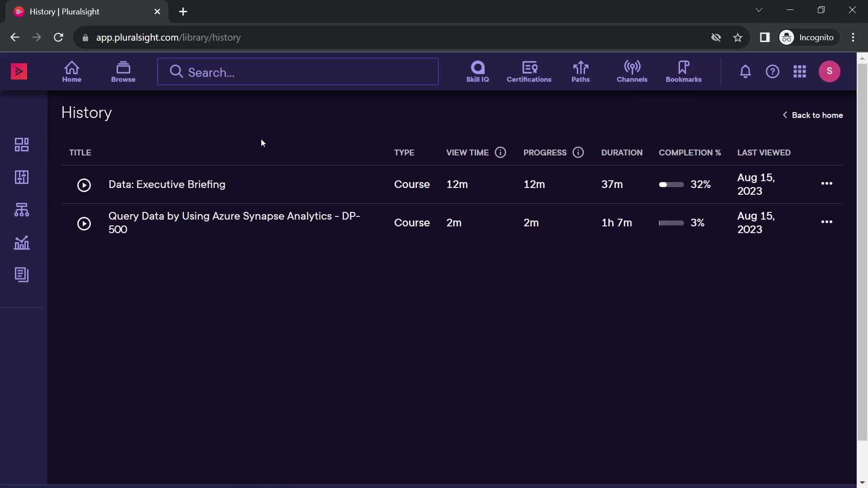This screenshot has width=868, height=488.
Task: Click the document list sidebar icon
Action: pyautogui.click(x=22, y=275)
